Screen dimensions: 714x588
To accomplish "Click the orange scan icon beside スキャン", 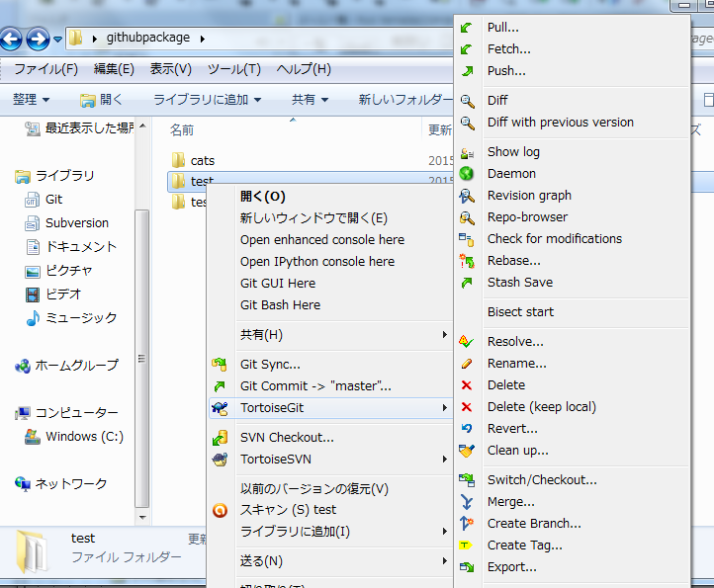I will click(220, 510).
